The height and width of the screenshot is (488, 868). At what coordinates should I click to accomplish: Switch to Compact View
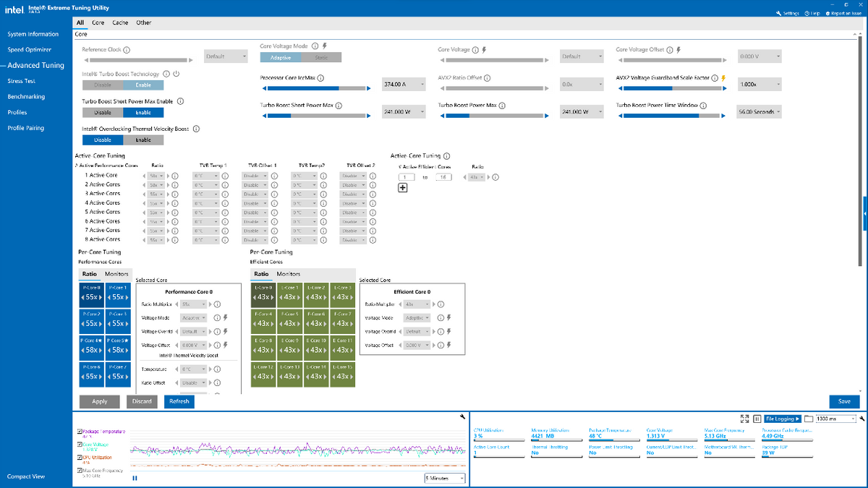pyautogui.click(x=26, y=476)
